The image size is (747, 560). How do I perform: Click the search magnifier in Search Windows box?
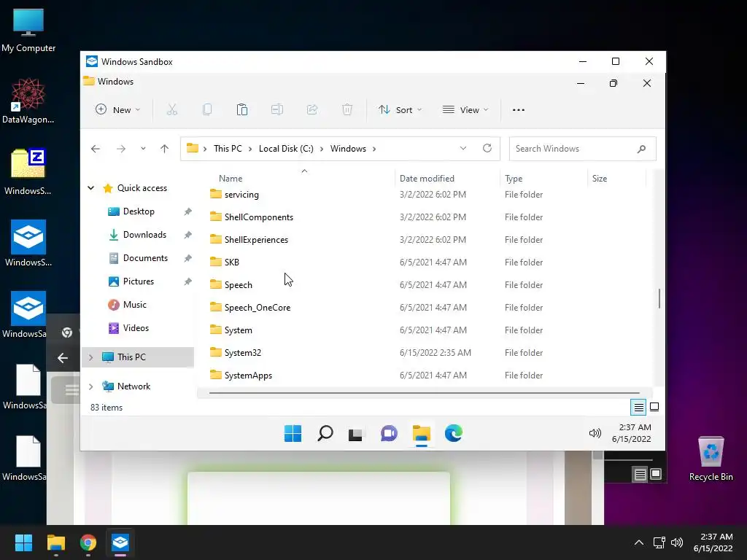[642, 149]
